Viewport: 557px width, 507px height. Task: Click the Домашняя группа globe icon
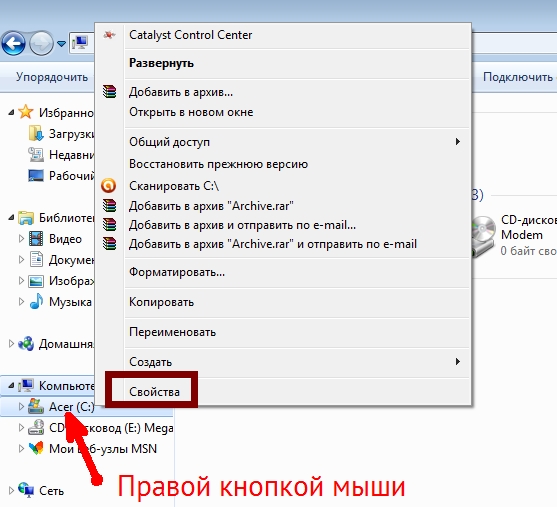coord(26,344)
